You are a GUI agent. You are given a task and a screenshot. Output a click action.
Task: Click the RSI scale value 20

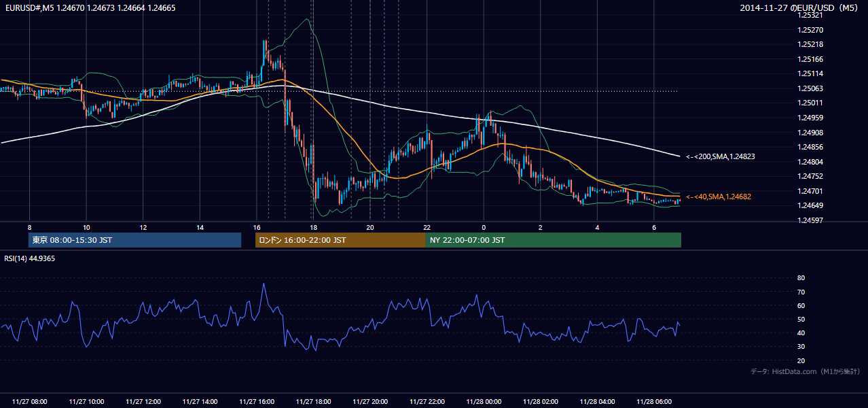(x=801, y=360)
